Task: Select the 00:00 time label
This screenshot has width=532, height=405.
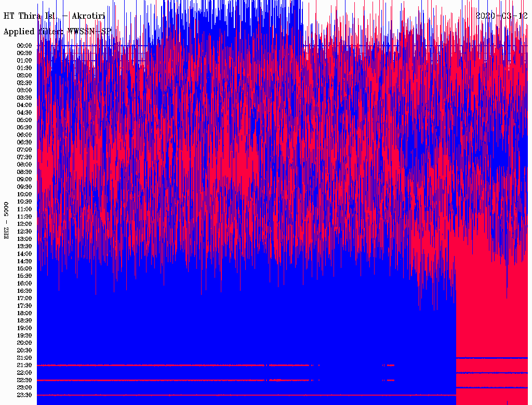Action: [x=24, y=46]
